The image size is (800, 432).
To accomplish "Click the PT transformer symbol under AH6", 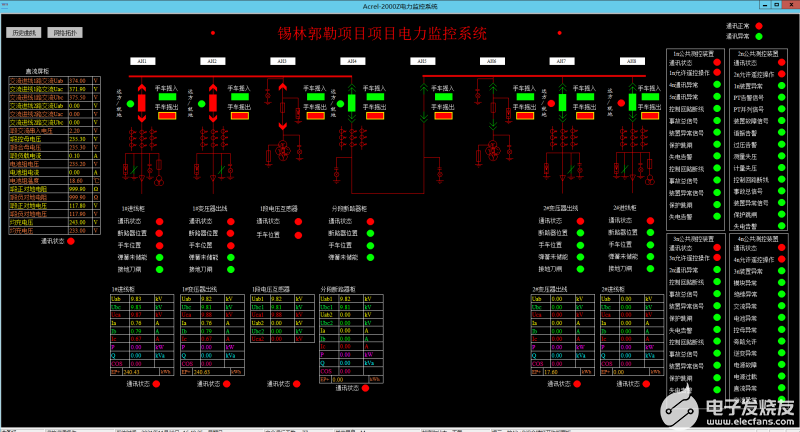I will click(x=492, y=150).
